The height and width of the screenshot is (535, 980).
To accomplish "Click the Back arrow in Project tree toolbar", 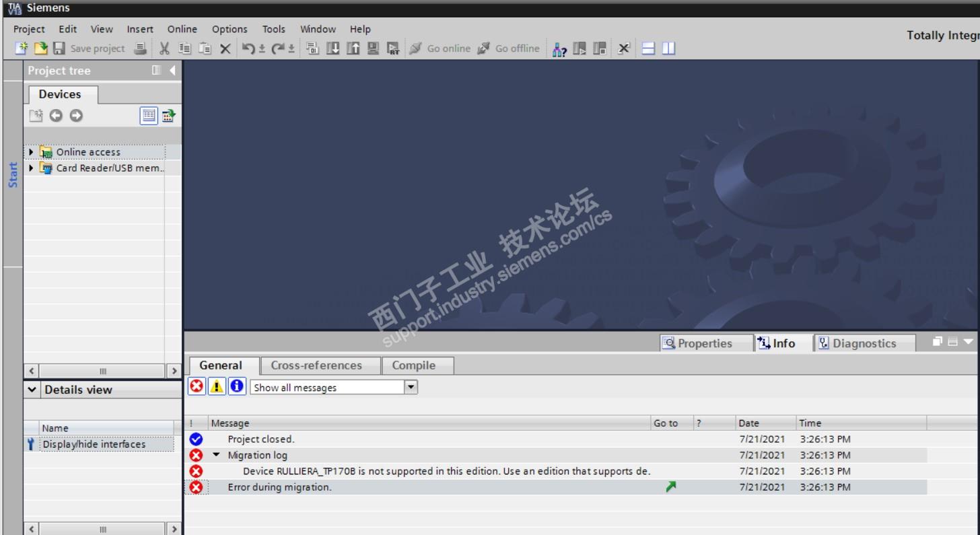I will tap(56, 116).
